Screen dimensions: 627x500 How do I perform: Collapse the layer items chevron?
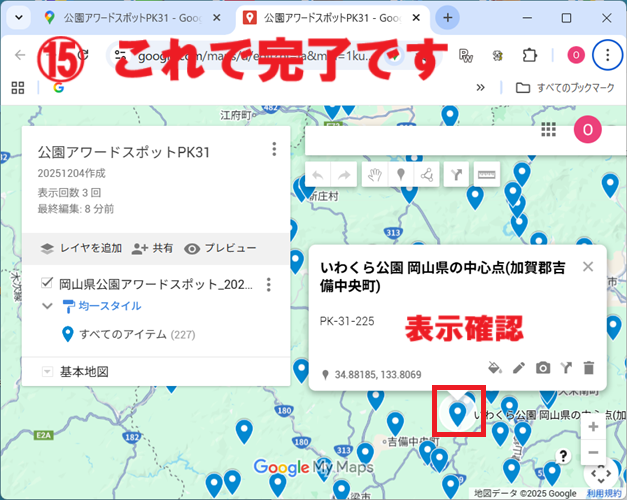click(x=47, y=307)
